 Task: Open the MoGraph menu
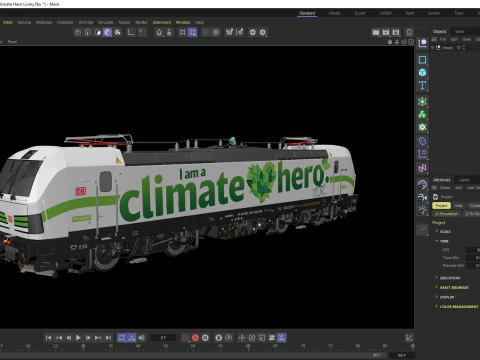click(44, 22)
